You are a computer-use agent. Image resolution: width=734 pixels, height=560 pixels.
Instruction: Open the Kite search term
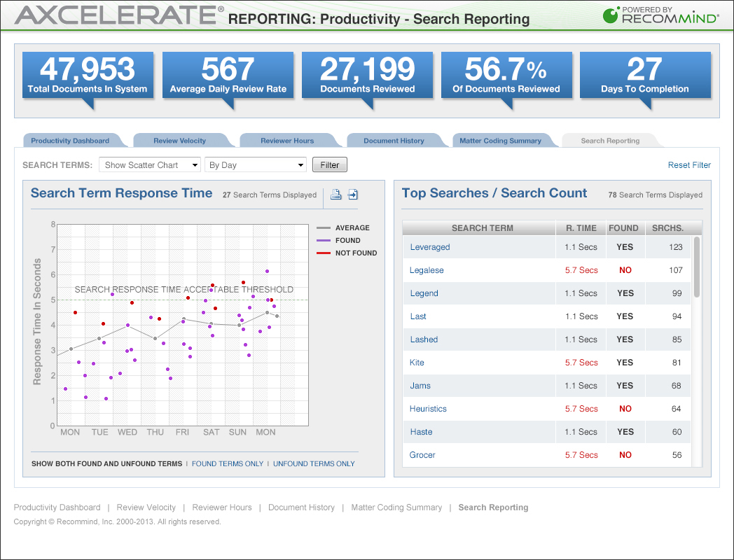click(x=417, y=363)
